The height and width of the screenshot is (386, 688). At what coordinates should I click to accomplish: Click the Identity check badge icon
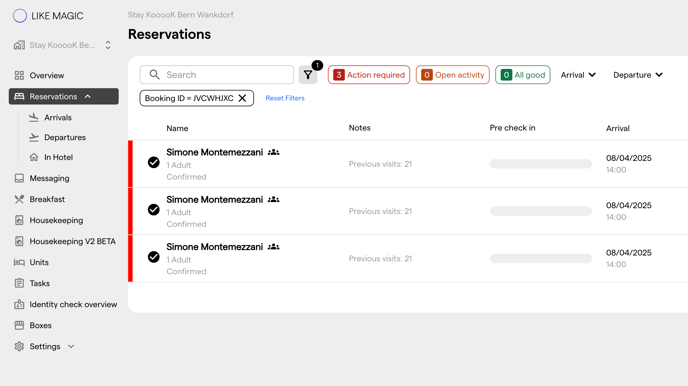pyautogui.click(x=19, y=304)
